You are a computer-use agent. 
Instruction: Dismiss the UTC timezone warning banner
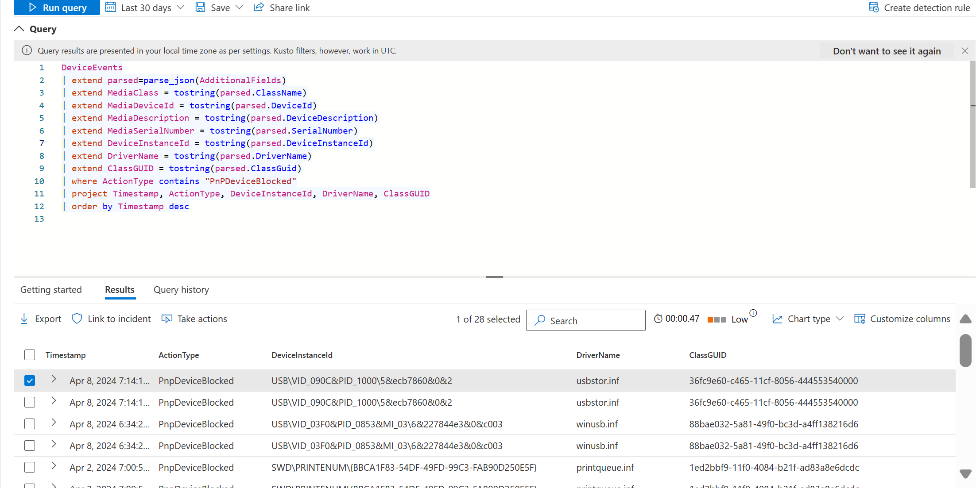point(965,50)
